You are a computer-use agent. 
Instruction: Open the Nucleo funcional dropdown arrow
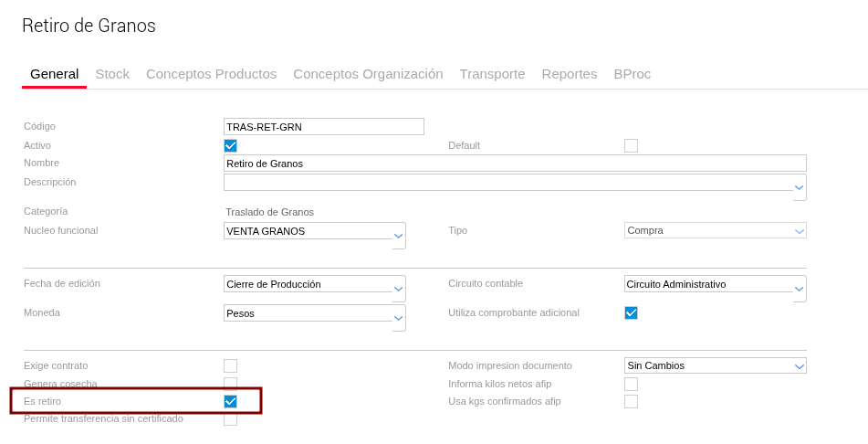[399, 236]
